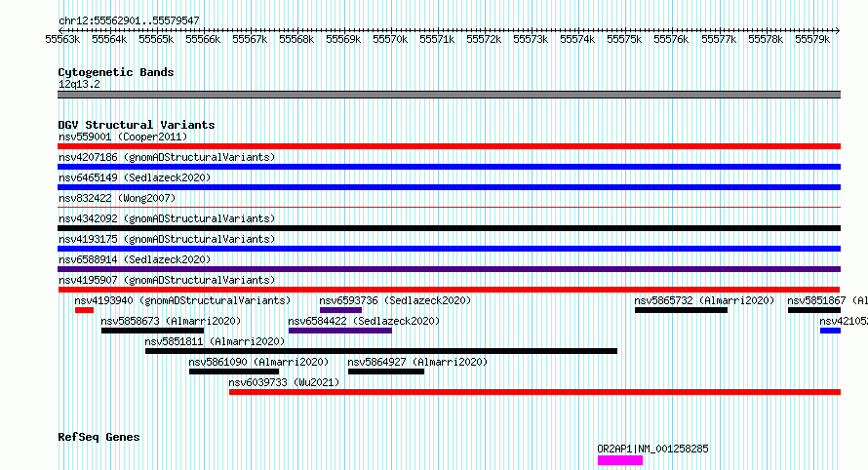Click the black nsv5865732 Almarri2020 bar
This screenshot has height=470, width=868.
pos(681,310)
